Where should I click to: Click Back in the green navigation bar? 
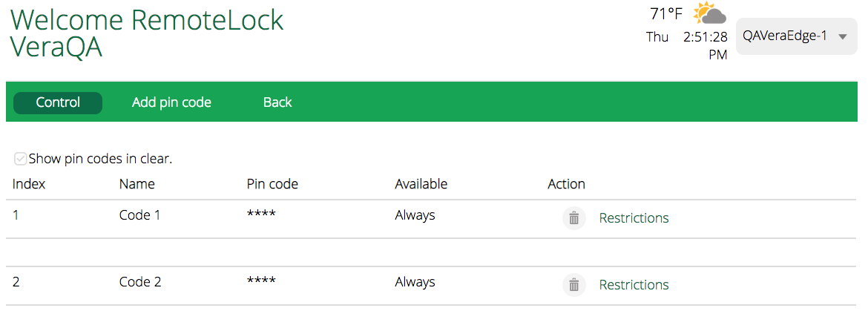(277, 102)
